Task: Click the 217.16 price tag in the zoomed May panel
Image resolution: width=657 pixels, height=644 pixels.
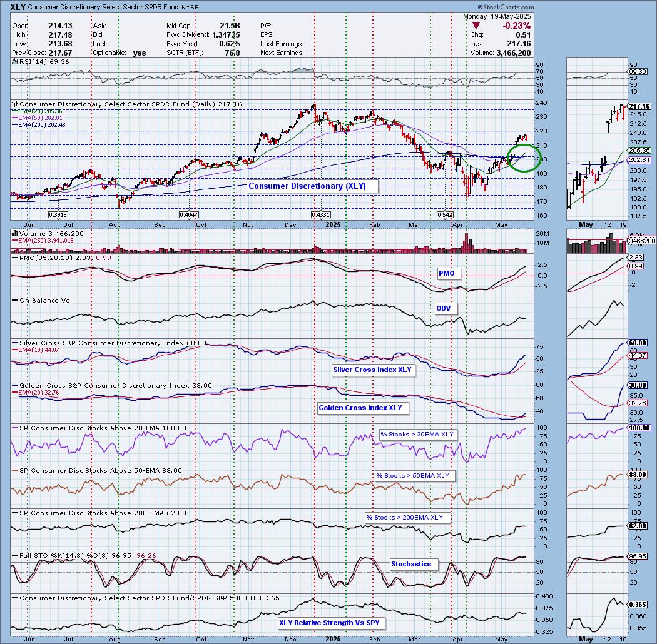Action: [639, 106]
